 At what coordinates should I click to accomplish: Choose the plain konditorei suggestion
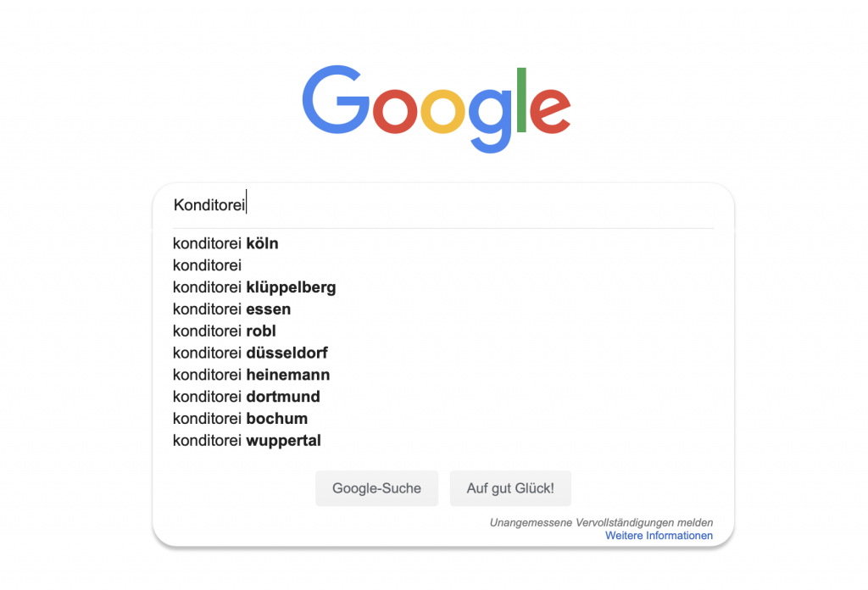442,265
